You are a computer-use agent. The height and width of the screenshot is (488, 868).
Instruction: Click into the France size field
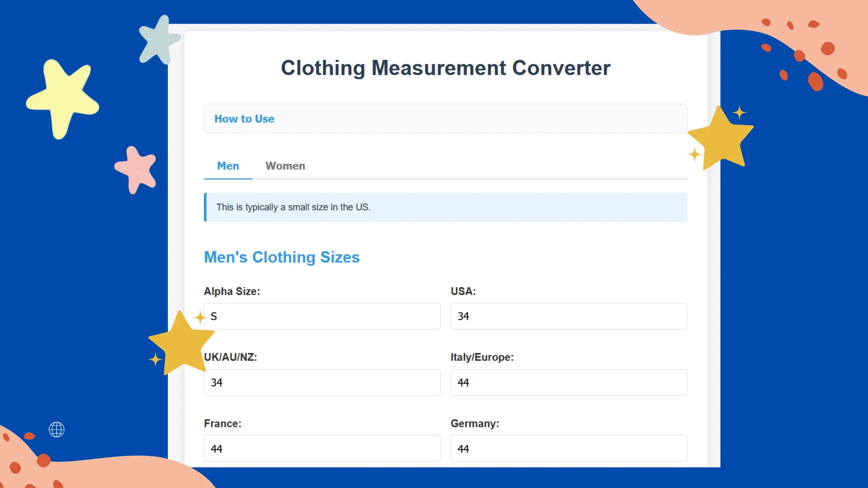coord(322,449)
